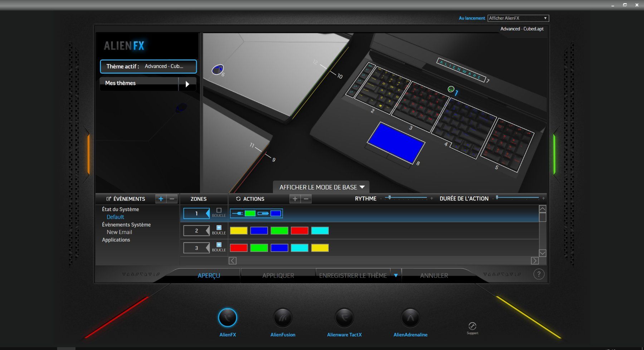644x350 pixels.
Task: Expand the Mes thèmes arrow
Action: [187, 84]
